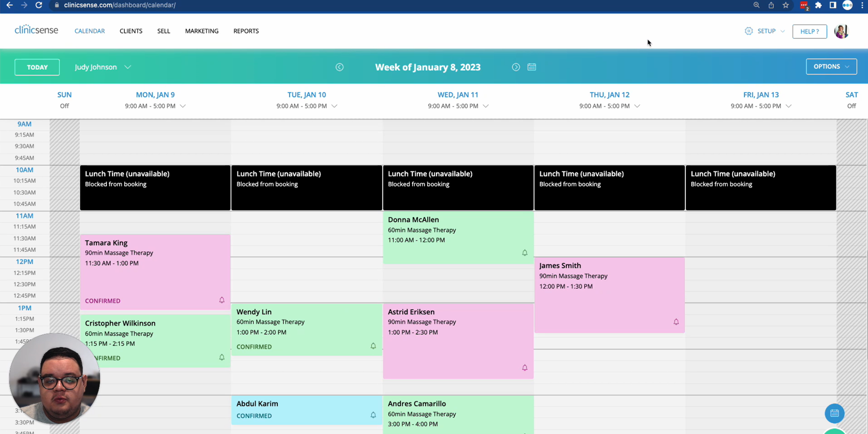The image size is (868, 434).
Task: Open the Reports tab
Action: coord(246,31)
